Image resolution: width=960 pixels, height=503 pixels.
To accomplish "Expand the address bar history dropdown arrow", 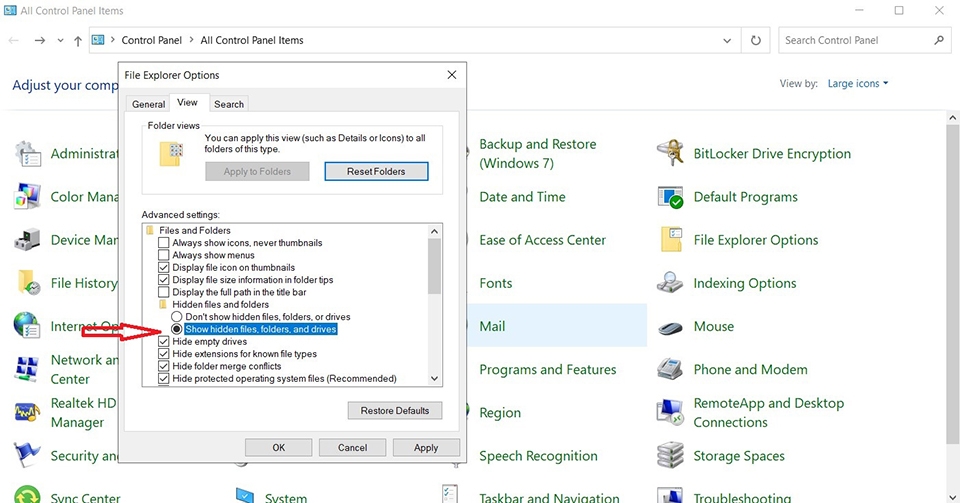I will click(x=727, y=41).
